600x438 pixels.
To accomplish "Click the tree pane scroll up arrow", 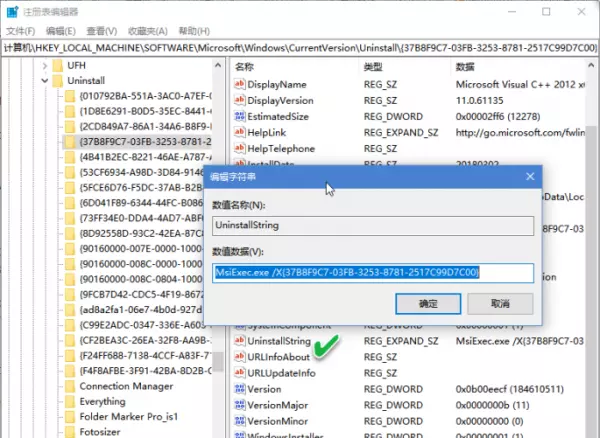I will [x=218, y=66].
